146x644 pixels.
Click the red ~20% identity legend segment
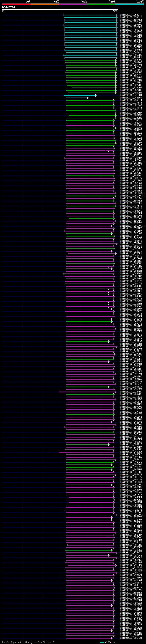coord(16,4)
